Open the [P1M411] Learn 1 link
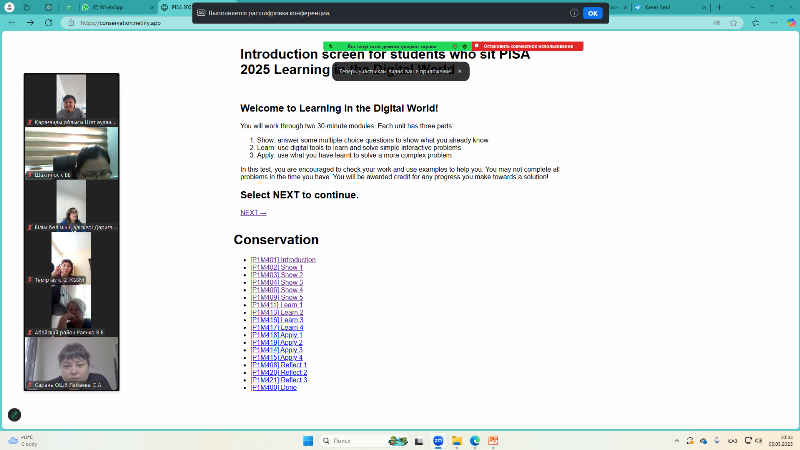This screenshot has width=800, height=450. click(277, 305)
